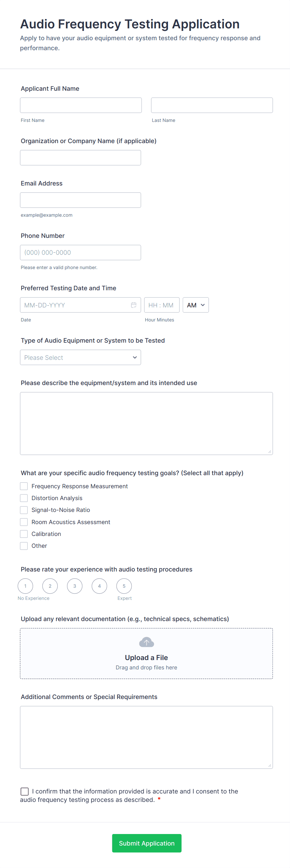Screen dimensions: 290x868
Task: Enable the Distortion Analysis checkbox
Action: (x=24, y=498)
